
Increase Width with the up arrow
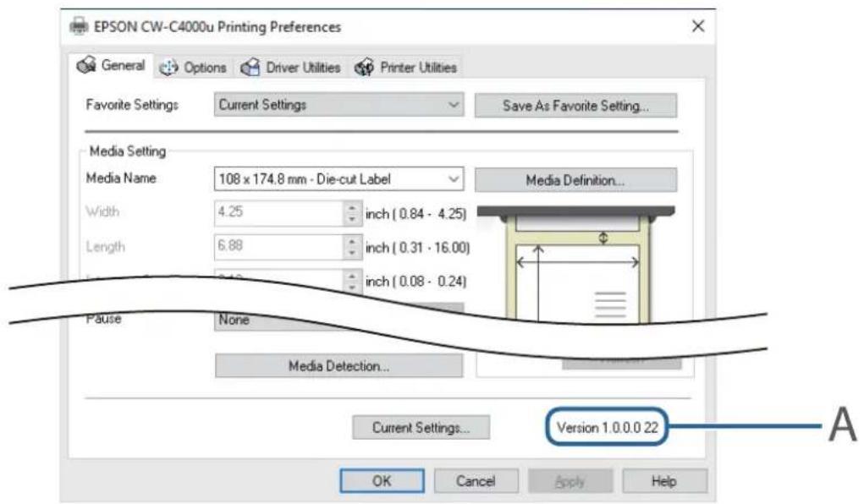tap(352, 208)
